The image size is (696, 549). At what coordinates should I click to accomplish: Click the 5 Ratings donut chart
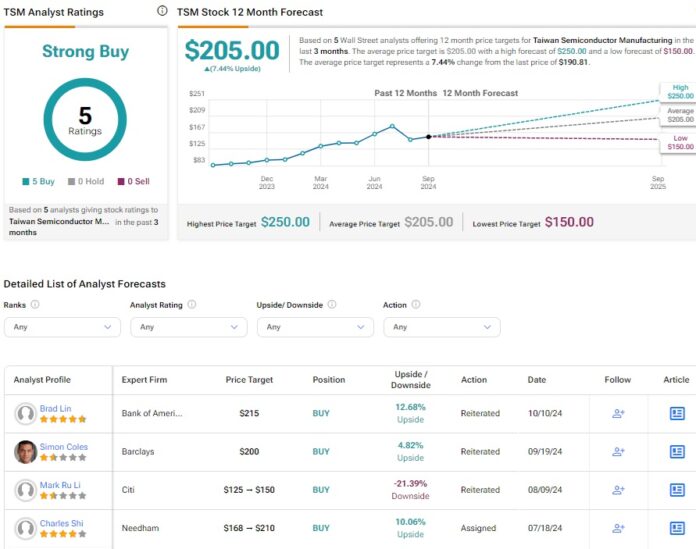85,118
